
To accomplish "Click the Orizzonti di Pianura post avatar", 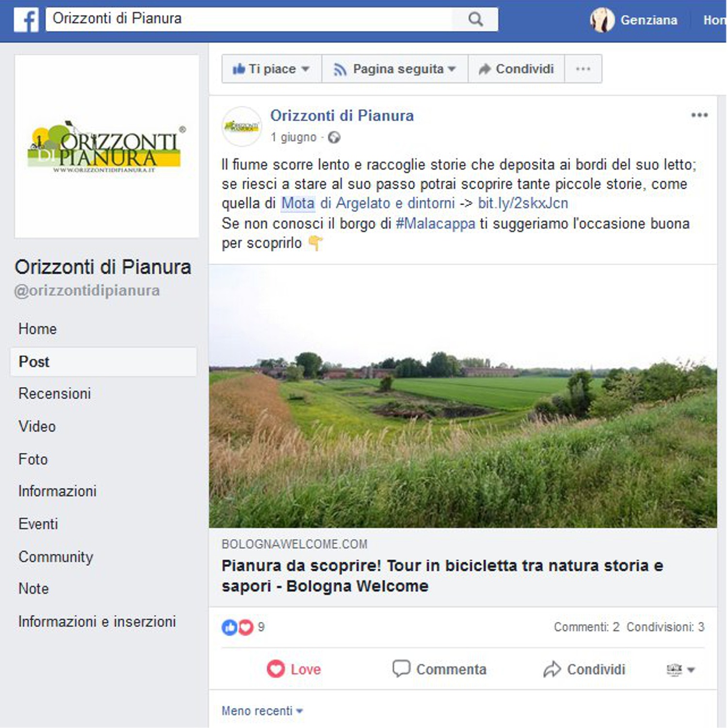I will 242,127.
